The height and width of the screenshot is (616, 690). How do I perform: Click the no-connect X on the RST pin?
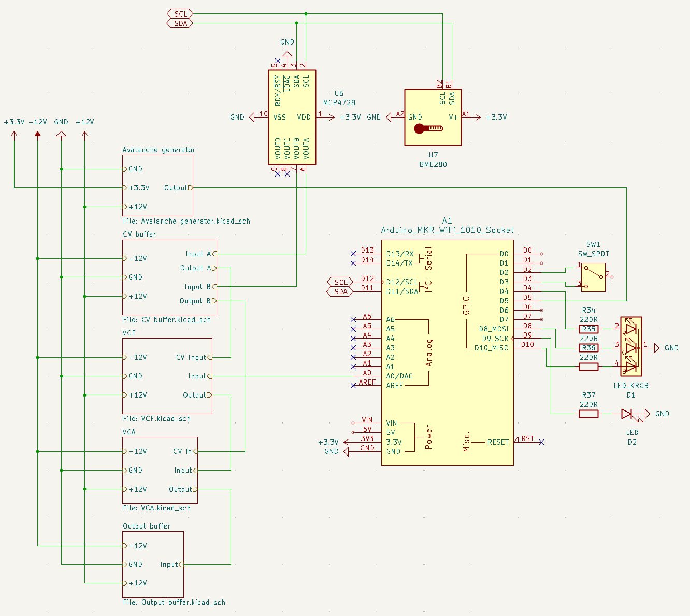coord(541,442)
